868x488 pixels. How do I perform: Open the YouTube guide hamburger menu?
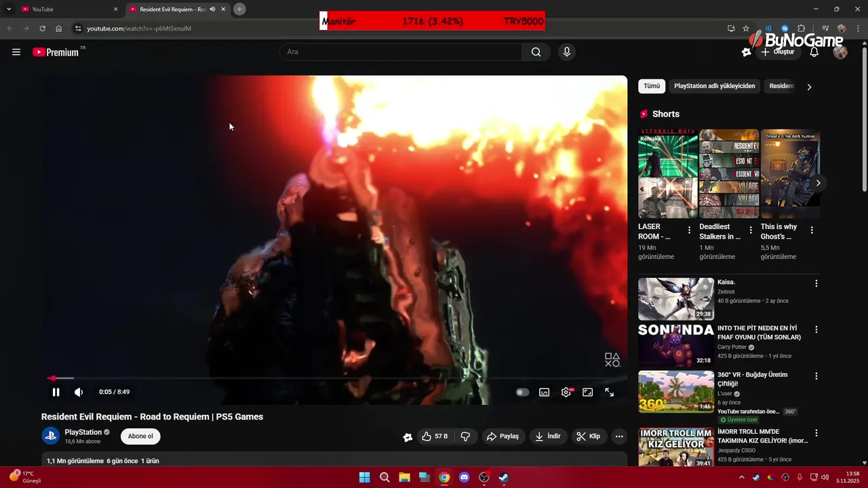coord(16,52)
